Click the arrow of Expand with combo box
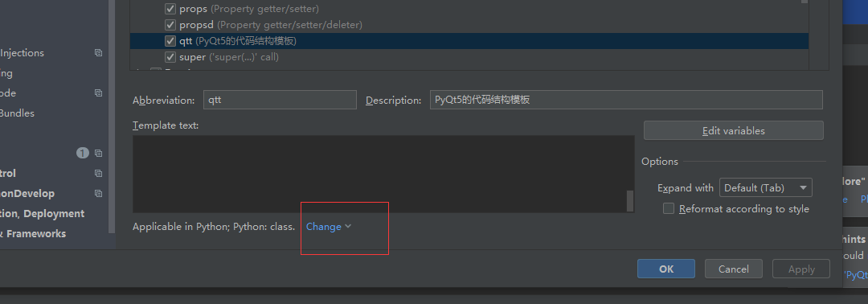The width and height of the screenshot is (868, 304). (803, 187)
